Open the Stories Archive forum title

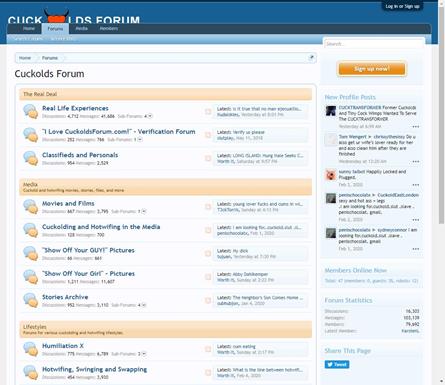click(65, 297)
